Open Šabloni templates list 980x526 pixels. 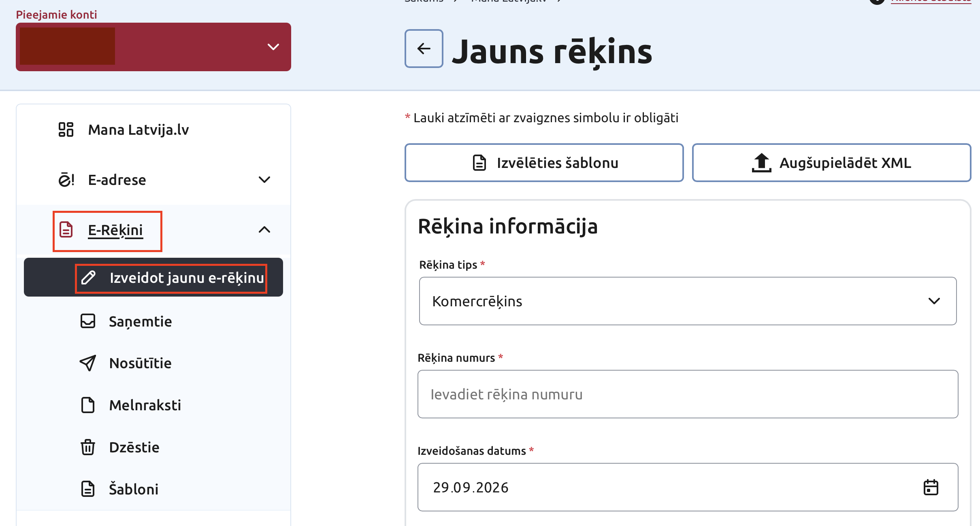pos(134,489)
